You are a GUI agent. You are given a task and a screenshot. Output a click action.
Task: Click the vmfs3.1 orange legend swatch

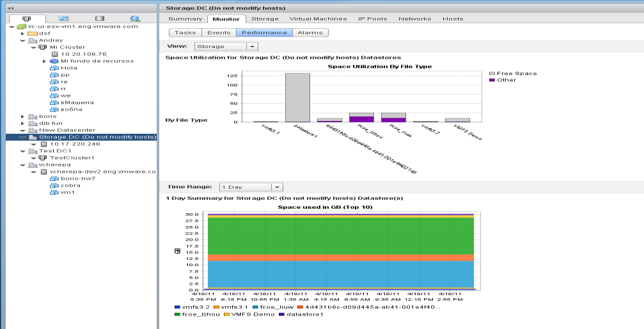216,307
